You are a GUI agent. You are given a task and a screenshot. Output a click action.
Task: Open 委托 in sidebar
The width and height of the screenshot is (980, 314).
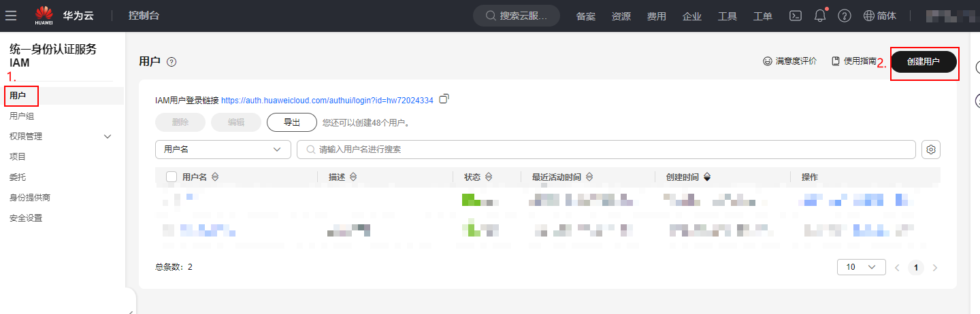[x=18, y=177]
